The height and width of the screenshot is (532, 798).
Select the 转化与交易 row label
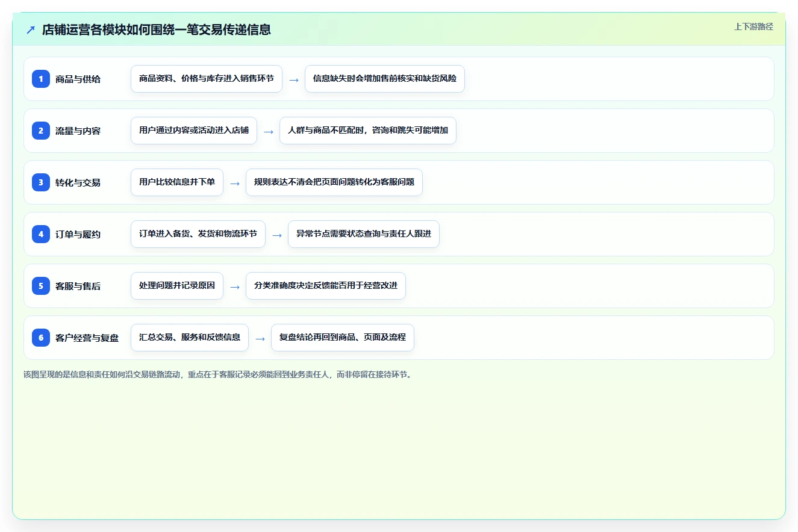pos(78,182)
